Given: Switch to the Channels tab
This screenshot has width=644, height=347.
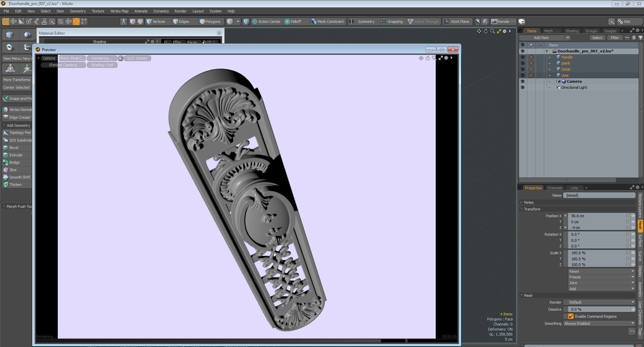Looking at the screenshot, I should coord(554,188).
